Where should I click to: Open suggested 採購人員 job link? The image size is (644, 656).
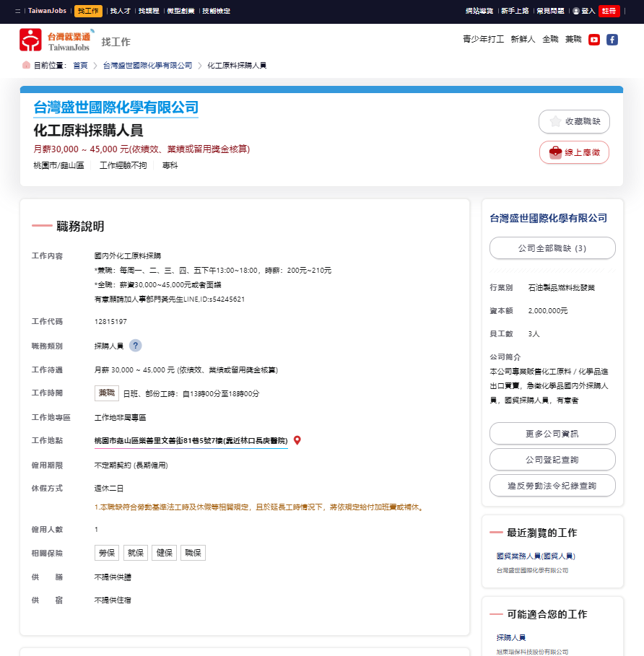coord(511,637)
